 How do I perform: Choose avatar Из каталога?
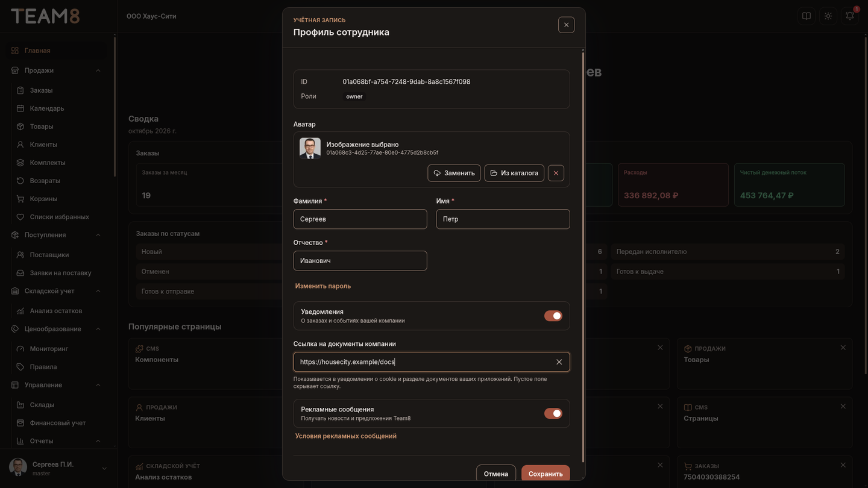[x=514, y=173]
